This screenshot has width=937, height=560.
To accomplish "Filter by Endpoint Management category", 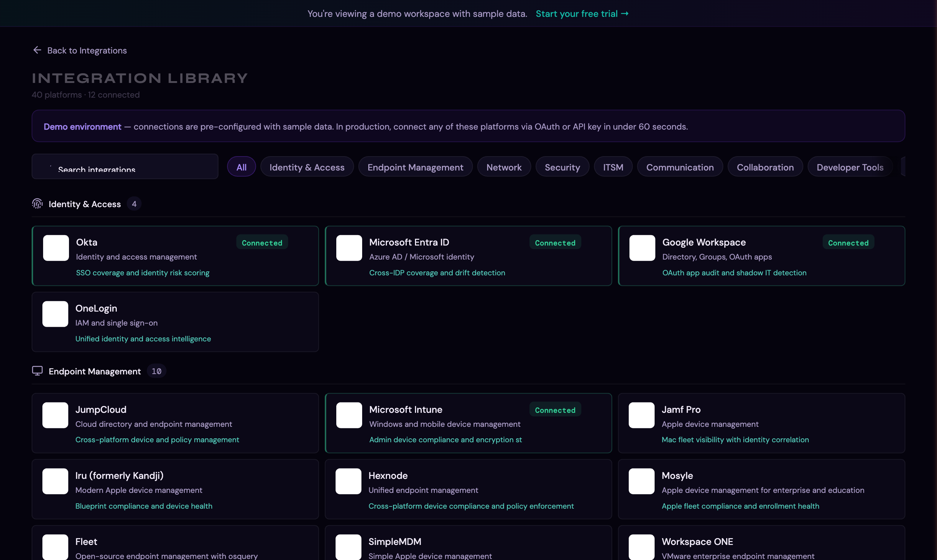I will point(415,167).
